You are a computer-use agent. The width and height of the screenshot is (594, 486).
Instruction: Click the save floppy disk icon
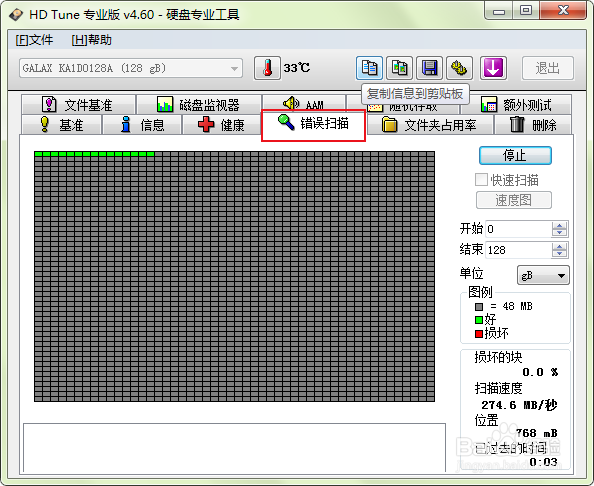point(430,68)
